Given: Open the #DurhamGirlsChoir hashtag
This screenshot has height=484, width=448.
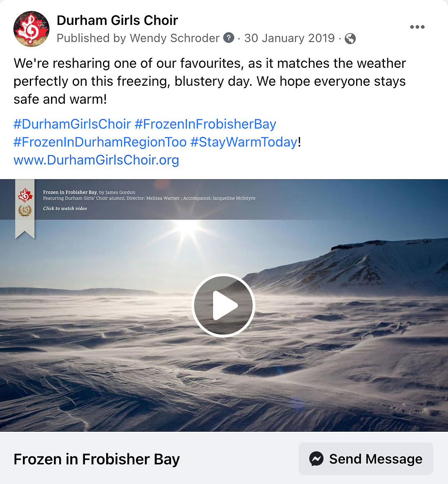Looking at the screenshot, I should (72, 124).
